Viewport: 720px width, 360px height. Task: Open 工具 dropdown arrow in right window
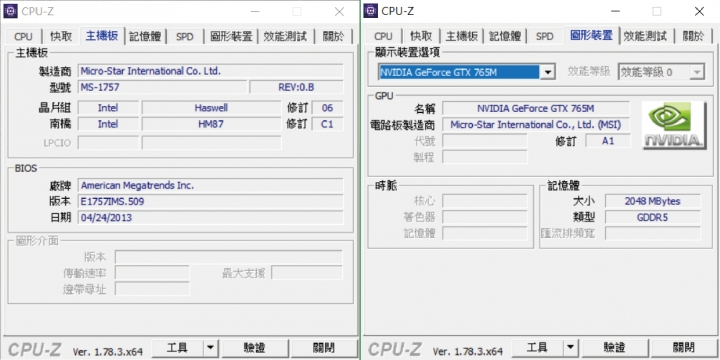click(570, 348)
